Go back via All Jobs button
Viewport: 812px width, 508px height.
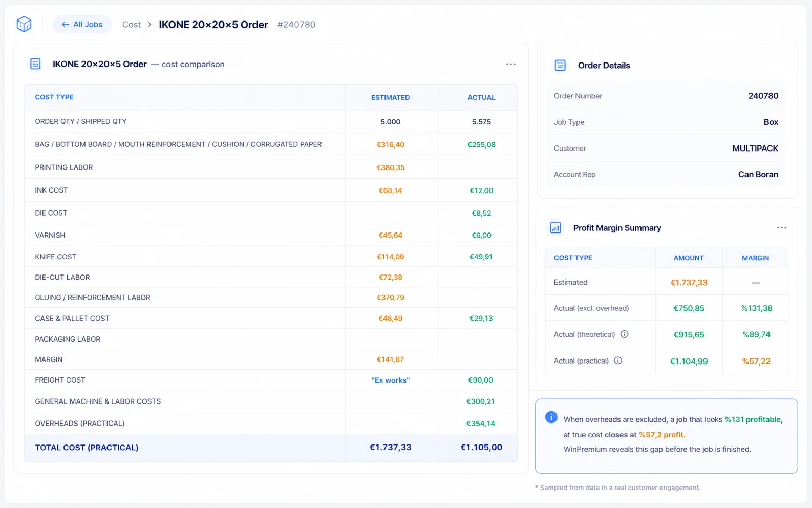82,24
